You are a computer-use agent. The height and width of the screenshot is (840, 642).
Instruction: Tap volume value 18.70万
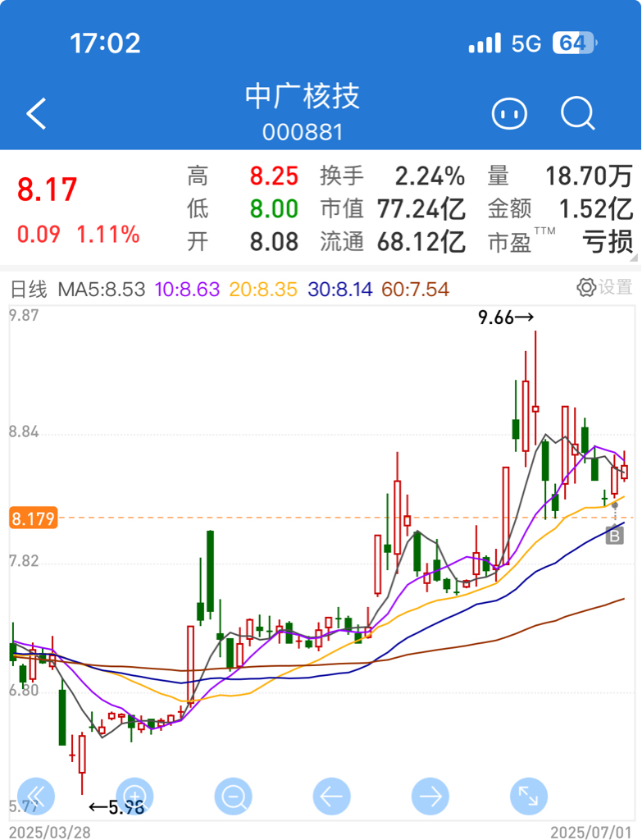589,176
